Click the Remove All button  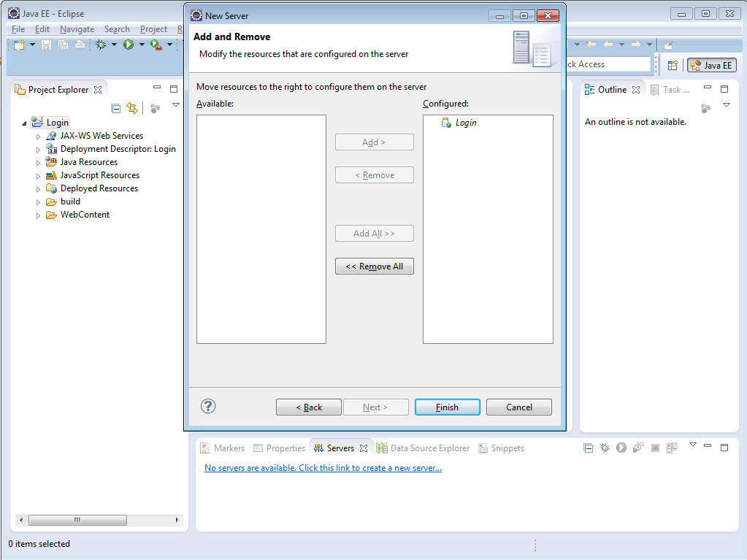pyautogui.click(x=374, y=266)
